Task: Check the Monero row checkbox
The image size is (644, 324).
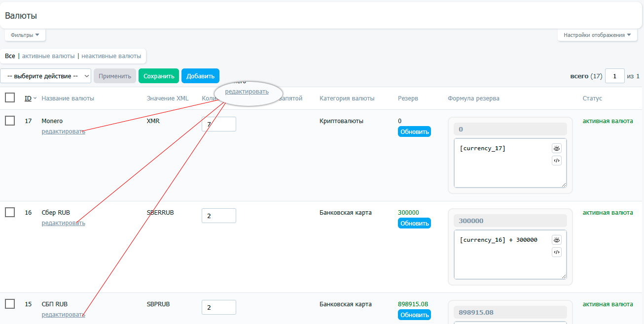Action: pos(10,121)
